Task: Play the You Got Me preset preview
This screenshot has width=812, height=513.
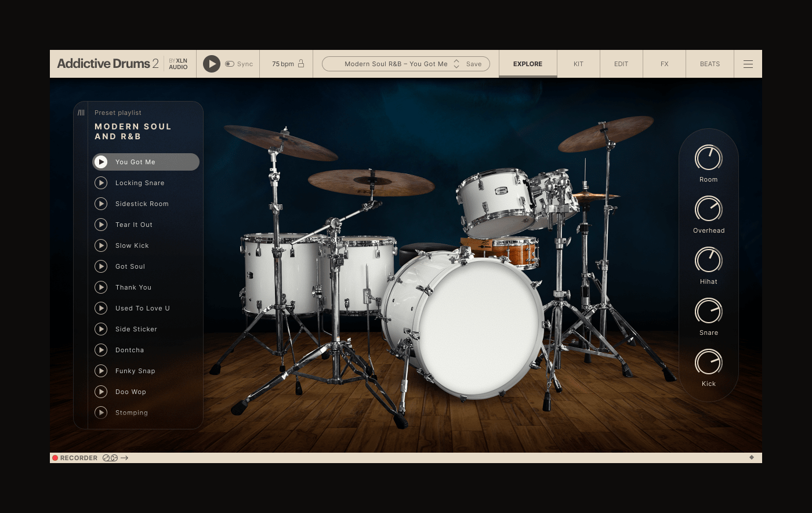Action: [101, 162]
